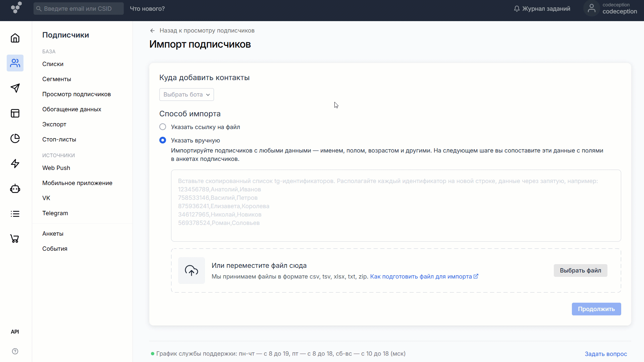Focus the email or CSID search field
This screenshot has height=362, width=644.
coord(78,9)
